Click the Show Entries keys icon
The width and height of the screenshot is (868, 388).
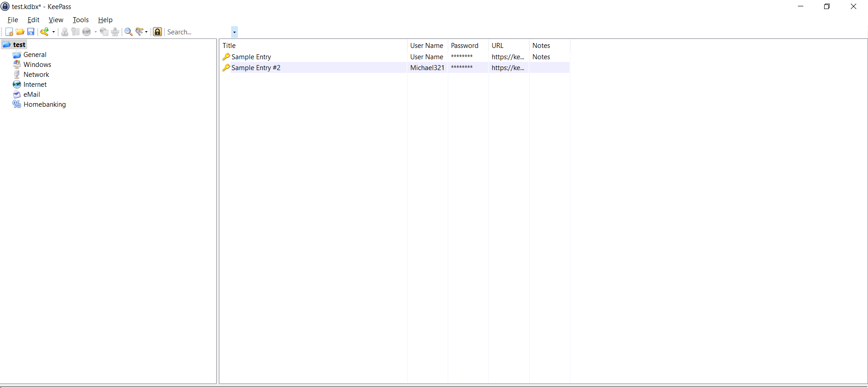click(139, 32)
